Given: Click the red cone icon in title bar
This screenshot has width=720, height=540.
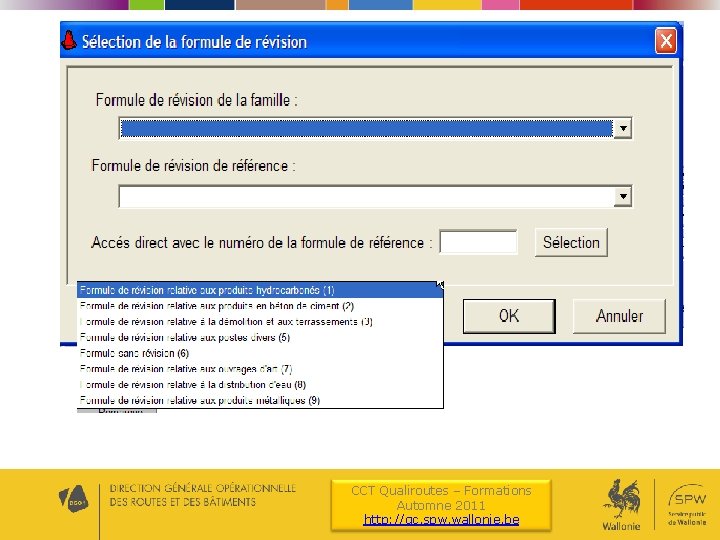Looking at the screenshot, I should (x=69, y=41).
